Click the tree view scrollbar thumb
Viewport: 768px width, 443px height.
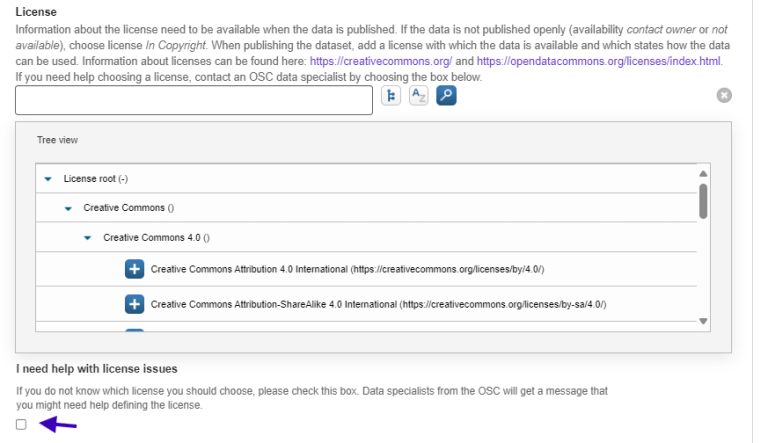(703, 201)
